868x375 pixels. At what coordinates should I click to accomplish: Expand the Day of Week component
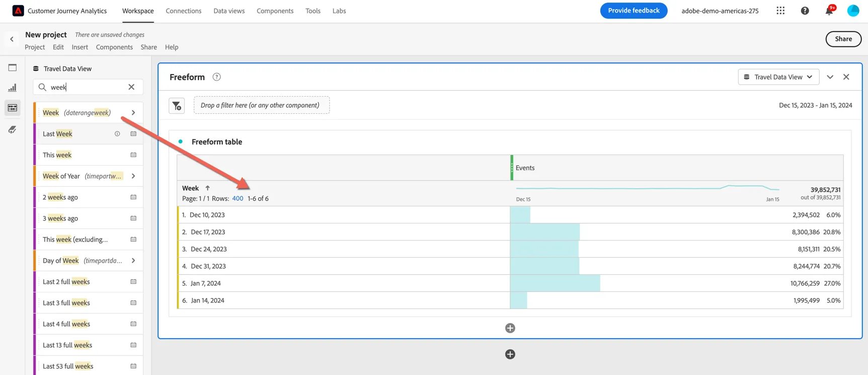(x=133, y=261)
